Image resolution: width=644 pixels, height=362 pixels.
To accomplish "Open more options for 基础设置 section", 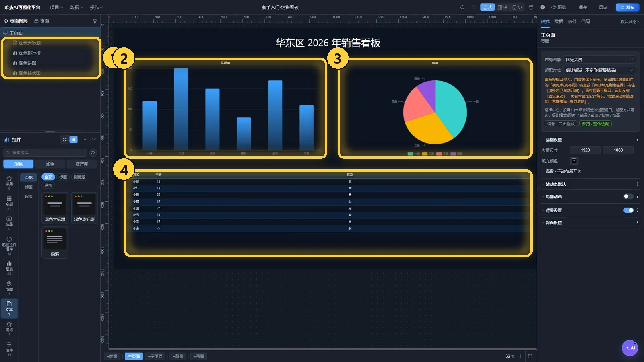I will pyautogui.click(x=637, y=140).
